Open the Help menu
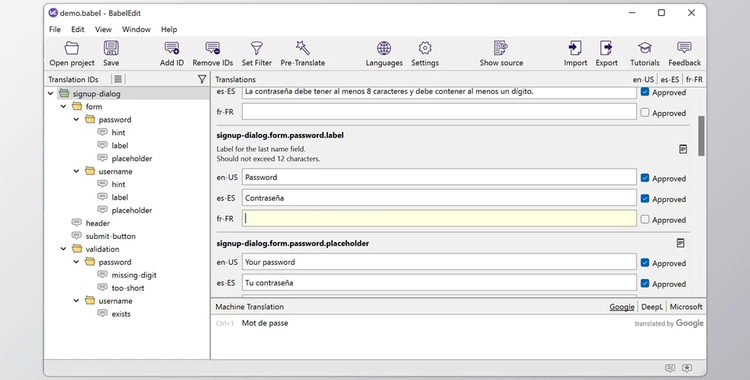Viewport: 750px width, 380px height. tap(169, 29)
